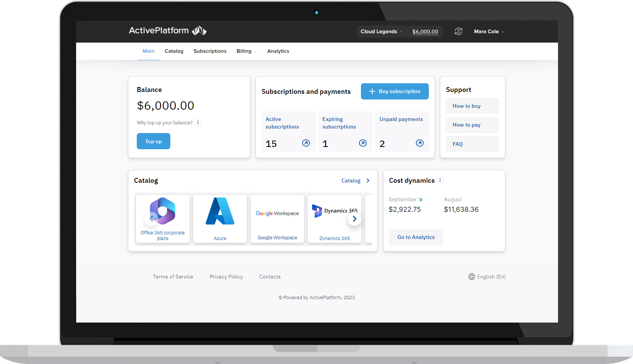This screenshot has width=633, height=364.
Task: Open the Analytics tab
Action: [x=278, y=51]
